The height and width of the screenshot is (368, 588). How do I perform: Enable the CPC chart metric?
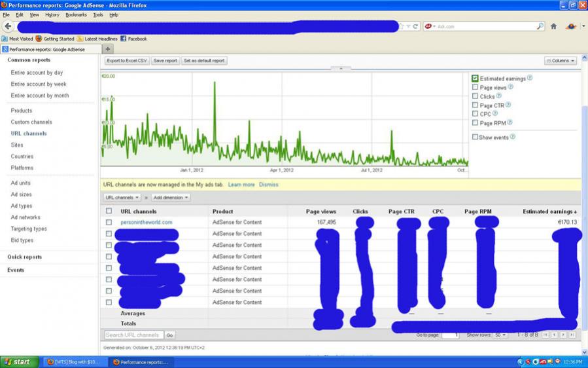tap(475, 114)
